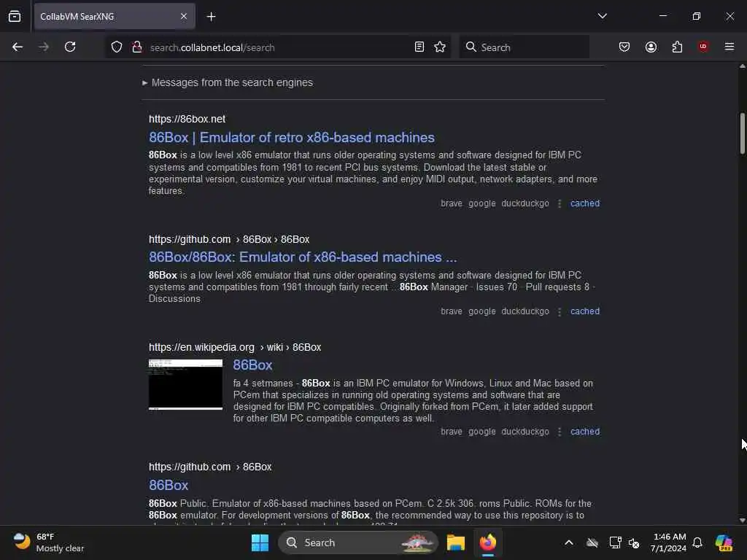Bookmark this page with the star icon
The width and height of the screenshot is (747, 560).
tap(440, 47)
